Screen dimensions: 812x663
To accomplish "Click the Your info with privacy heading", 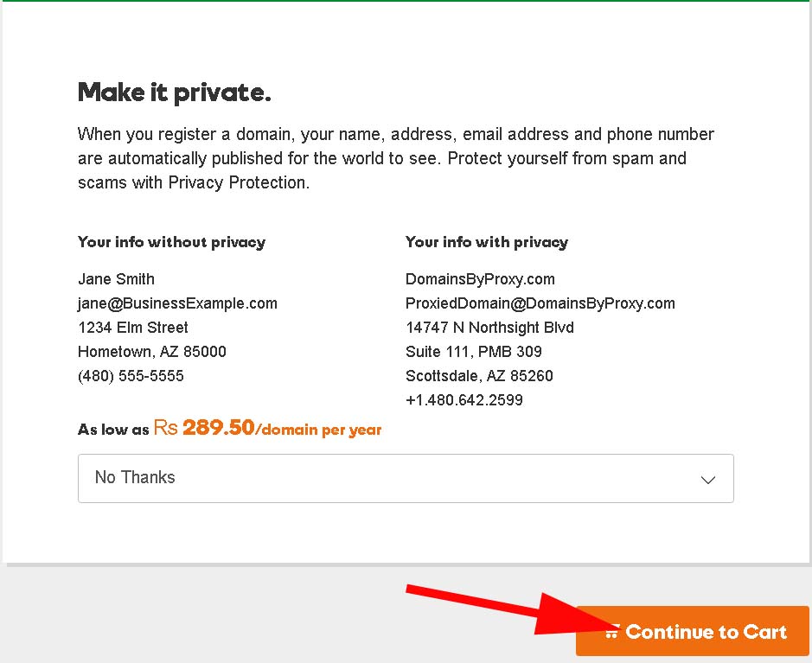I will click(486, 242).
